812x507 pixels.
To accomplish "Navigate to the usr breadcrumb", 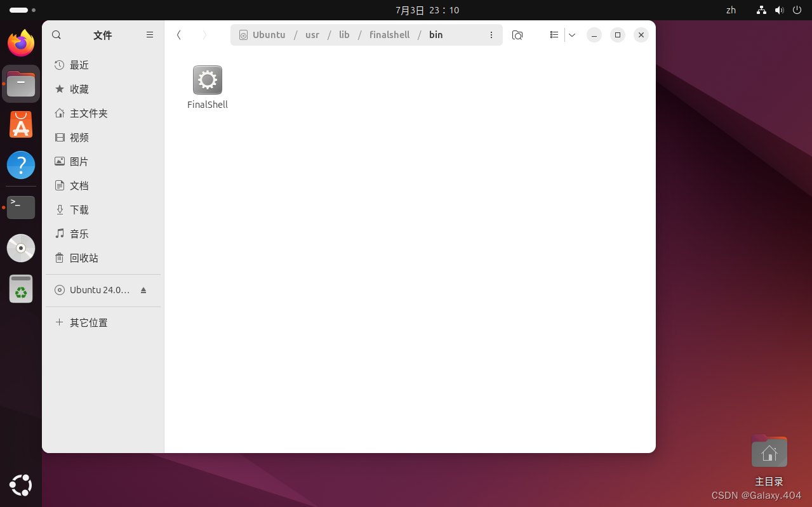I will [312, 35].
